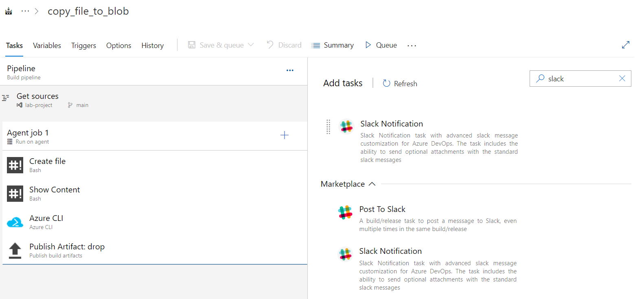Click the Run on agent server icon
Image resolution: width=644 pixels, height=299 pixels.
[10, 142]
